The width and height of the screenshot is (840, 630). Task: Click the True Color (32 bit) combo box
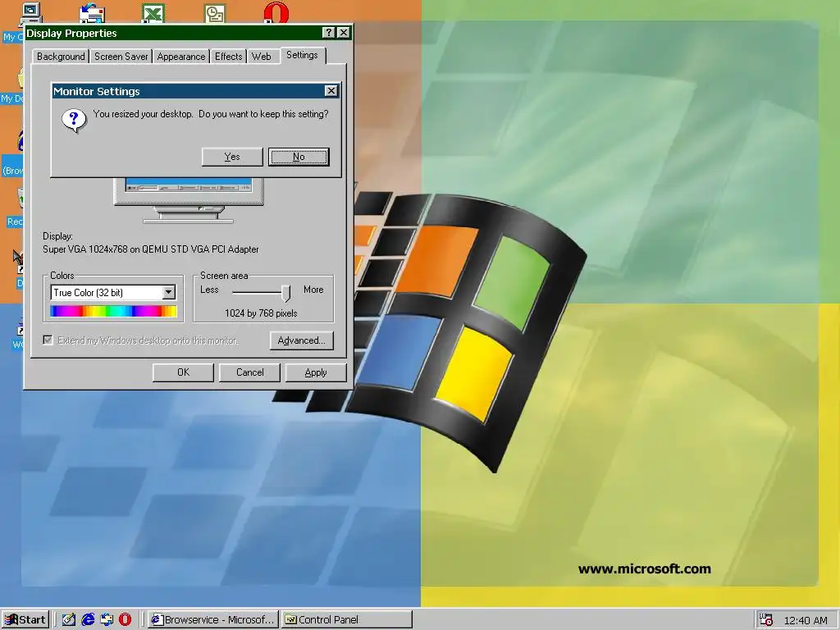(x=113, y=293)
